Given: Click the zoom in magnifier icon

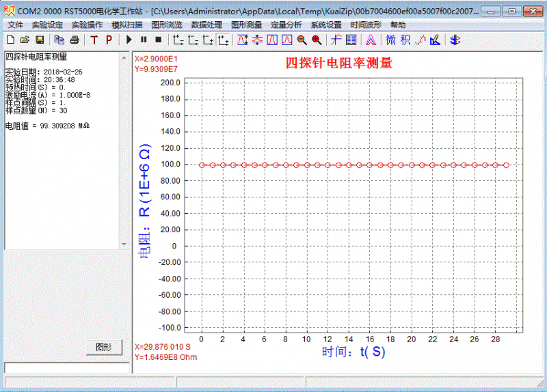Looking at the screenshot, I should (x=316, y=40).
